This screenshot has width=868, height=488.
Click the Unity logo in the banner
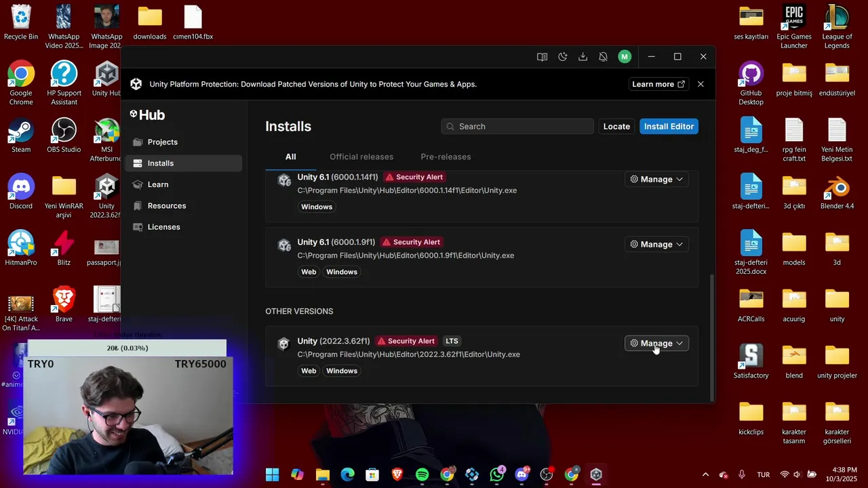(136, 84)
